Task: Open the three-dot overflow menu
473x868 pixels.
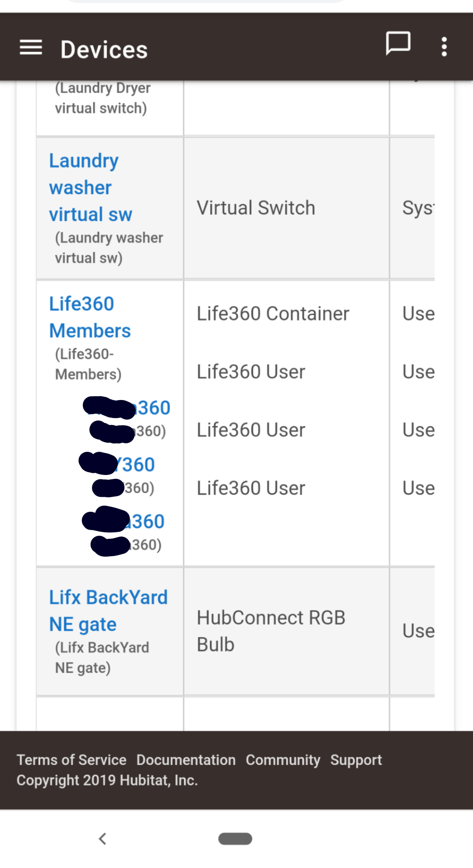Action: click(x=444, y=46)
